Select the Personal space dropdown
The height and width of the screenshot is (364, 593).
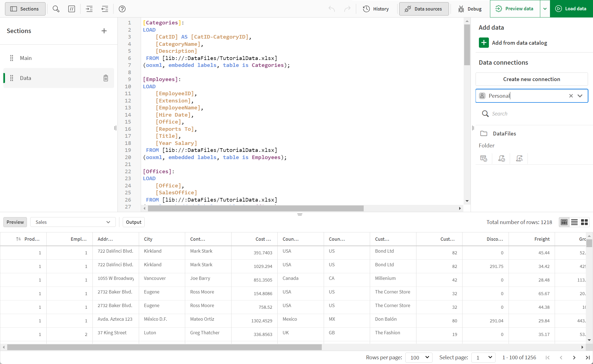coord(581,96)
